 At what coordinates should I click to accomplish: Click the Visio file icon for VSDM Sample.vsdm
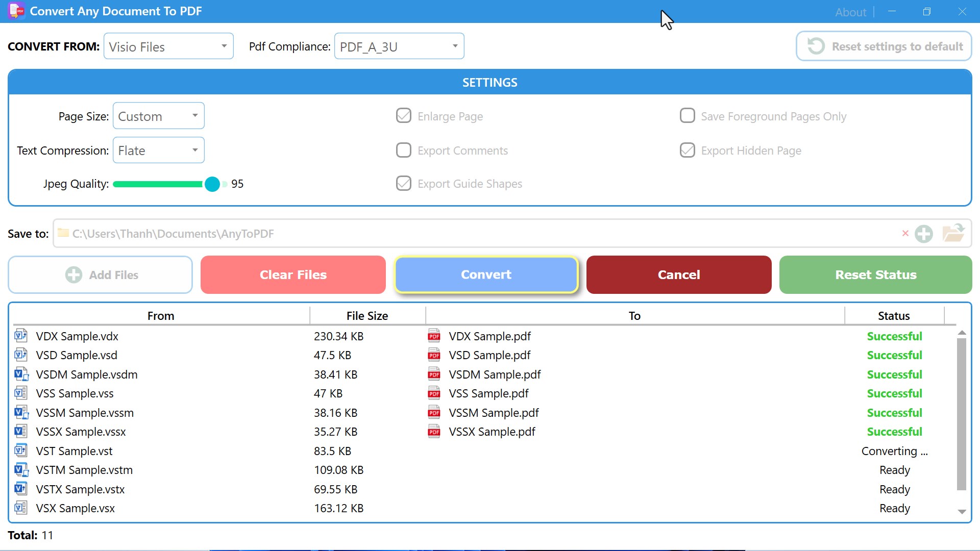point(21,374)
